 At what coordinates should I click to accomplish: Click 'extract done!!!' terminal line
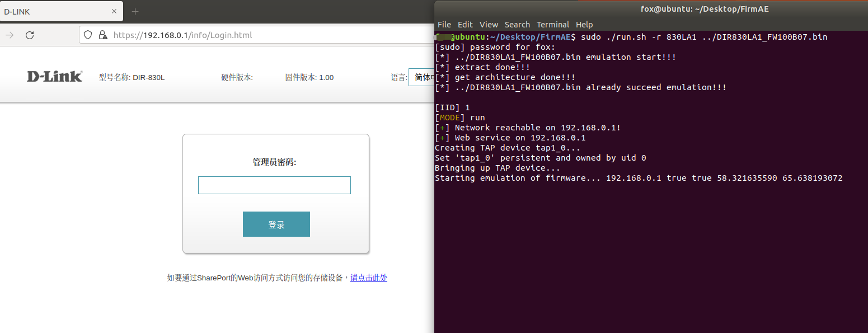[482, 67]
